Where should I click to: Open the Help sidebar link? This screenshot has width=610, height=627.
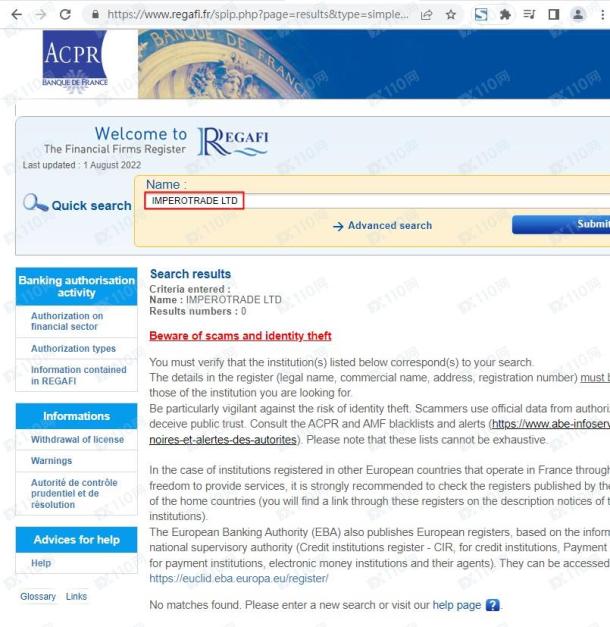41,563
